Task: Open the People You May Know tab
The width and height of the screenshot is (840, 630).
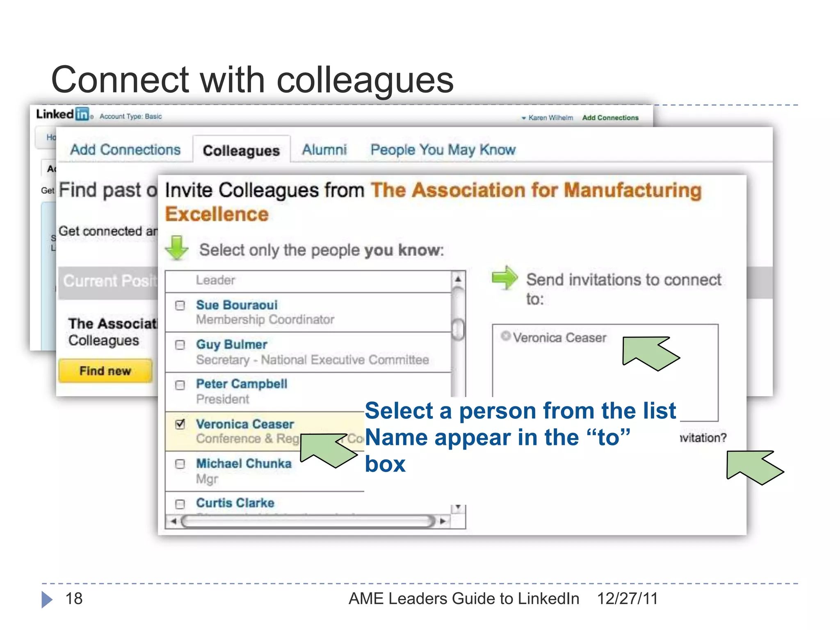Action: click(443, 150)
